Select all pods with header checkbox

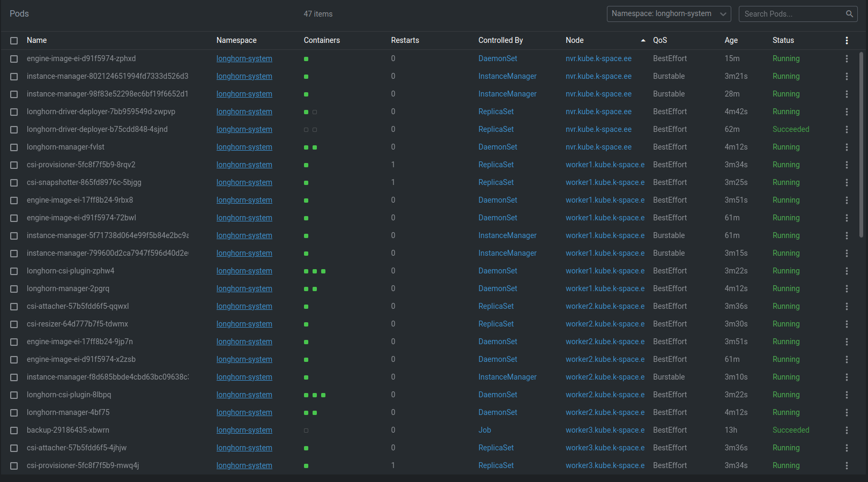coord(14,41)
